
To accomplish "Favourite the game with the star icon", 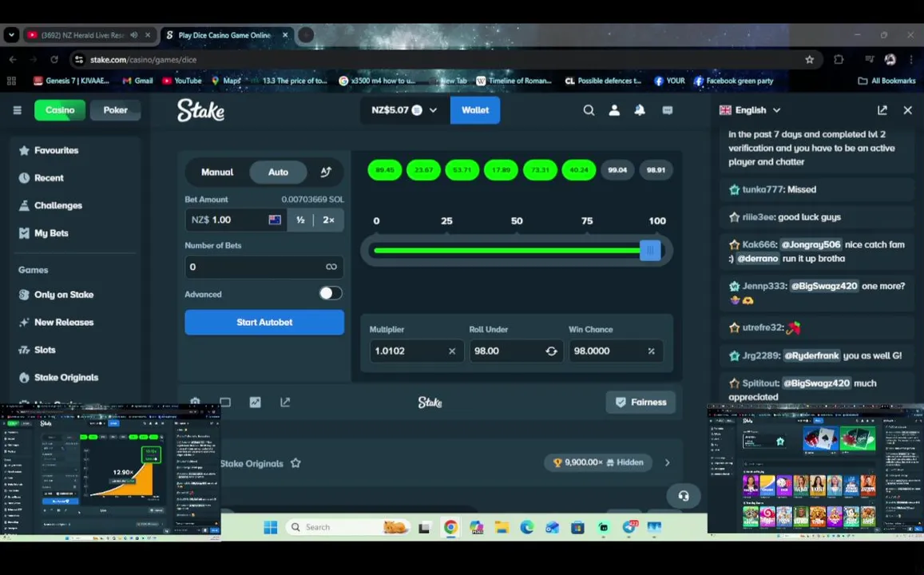I will point(295,463).
